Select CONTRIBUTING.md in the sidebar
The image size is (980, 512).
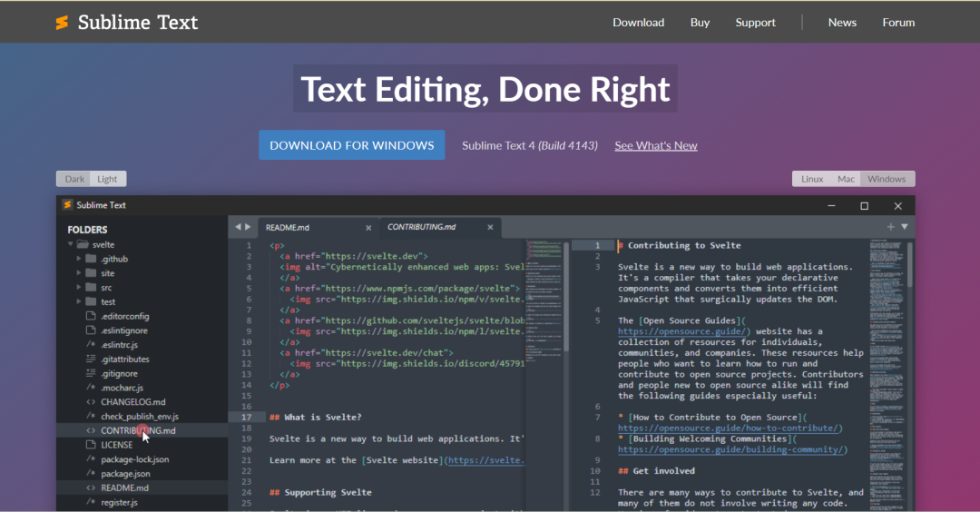tap(138, 430)
